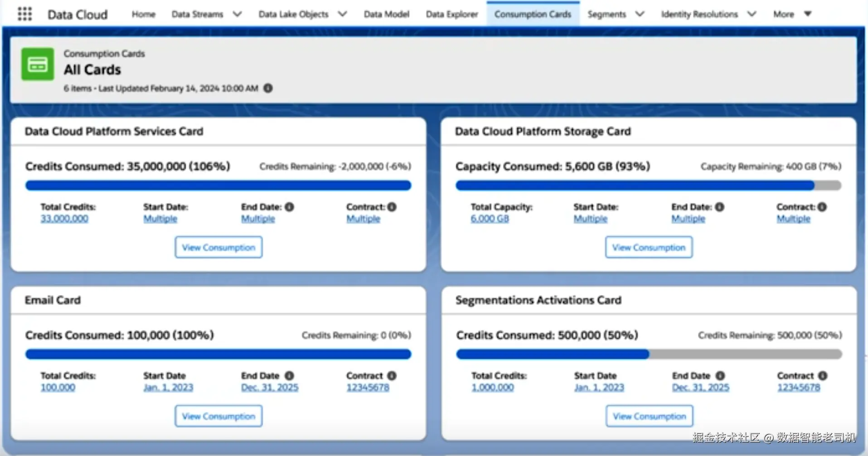Click End Date info icon in Email Card
Viewport: 868px width, 456px height.
tap(289, 376)
